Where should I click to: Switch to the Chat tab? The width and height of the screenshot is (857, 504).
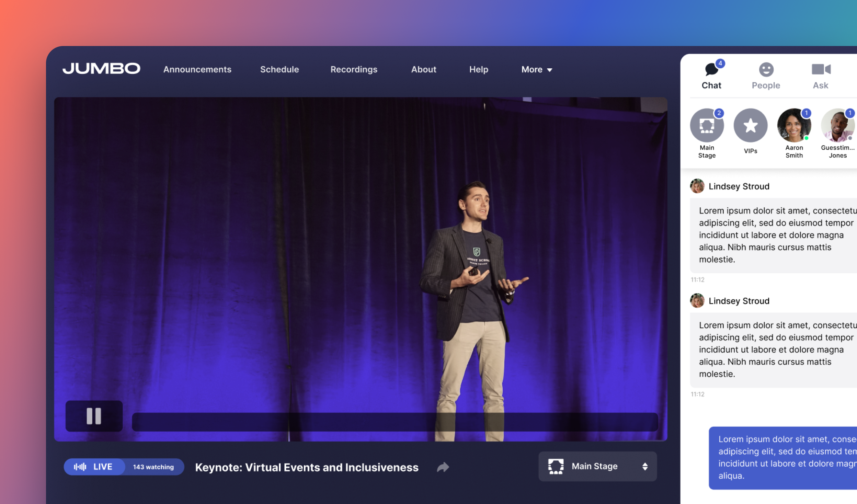tap(711, 76)
